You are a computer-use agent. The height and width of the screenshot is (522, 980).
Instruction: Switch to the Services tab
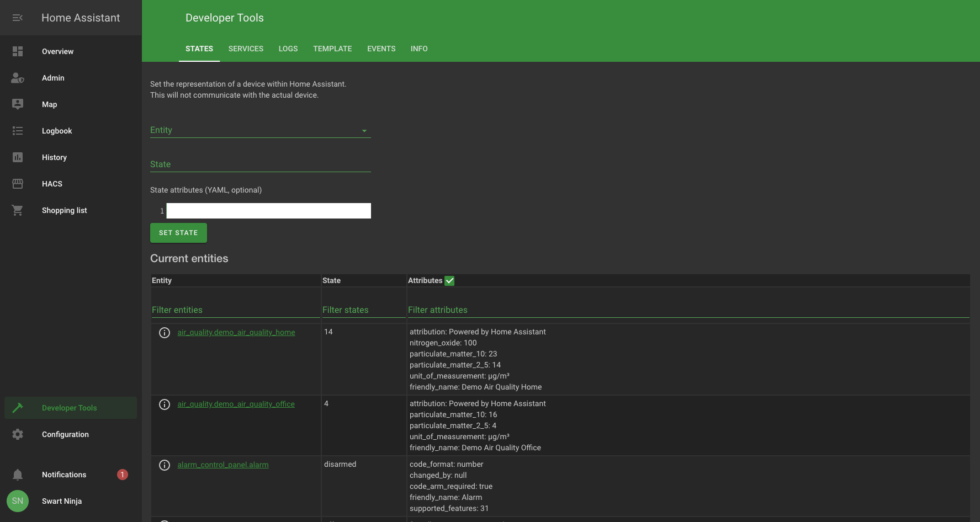[x=246, y=49]
